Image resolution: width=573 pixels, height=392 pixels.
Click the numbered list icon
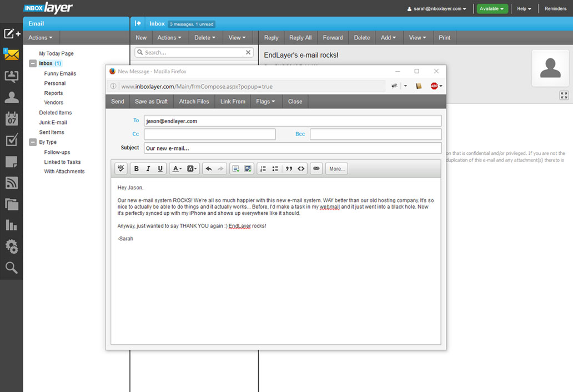(x=263, y=169)
